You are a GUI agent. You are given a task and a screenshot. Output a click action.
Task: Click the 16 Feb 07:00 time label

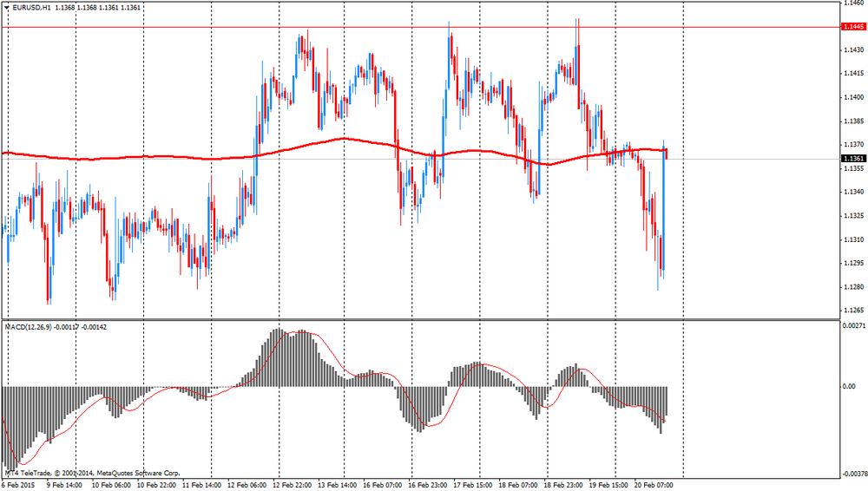coord(383,486)
